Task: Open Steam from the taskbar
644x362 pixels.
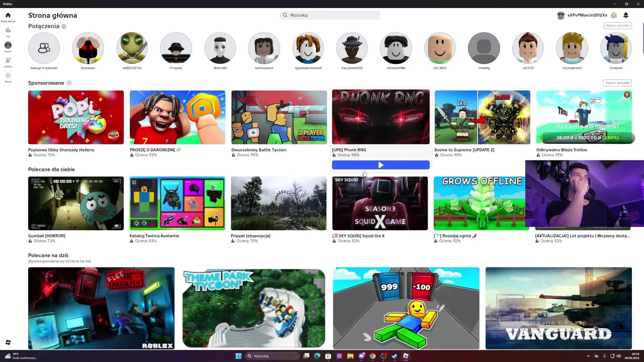Action: coord(394,356)
